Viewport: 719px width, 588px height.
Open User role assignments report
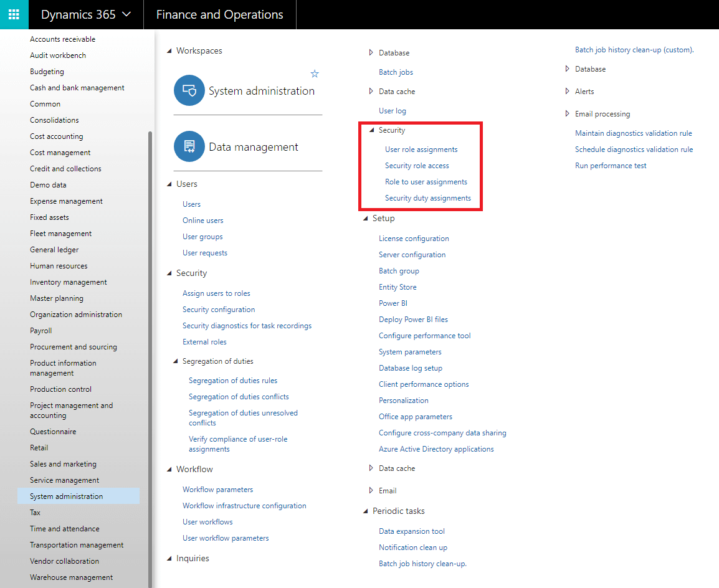(x=421, y=149)
